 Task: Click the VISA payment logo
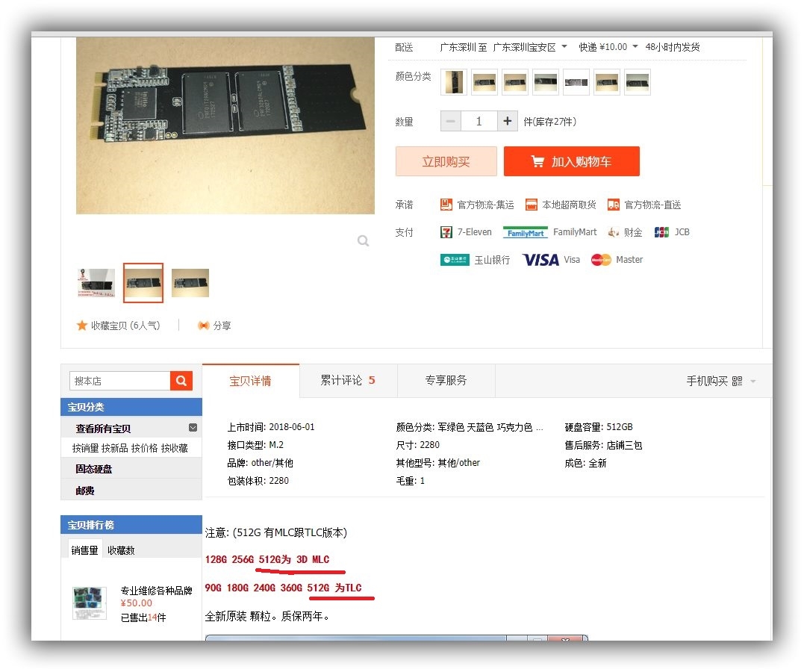[x=540, y=260]
